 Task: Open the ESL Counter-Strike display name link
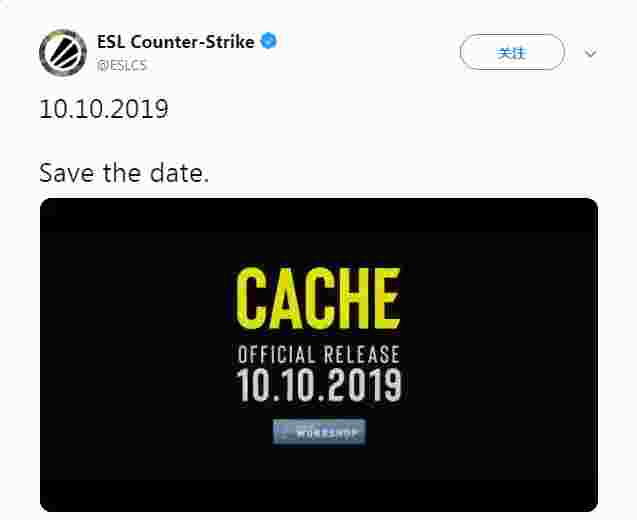point(176,42)
